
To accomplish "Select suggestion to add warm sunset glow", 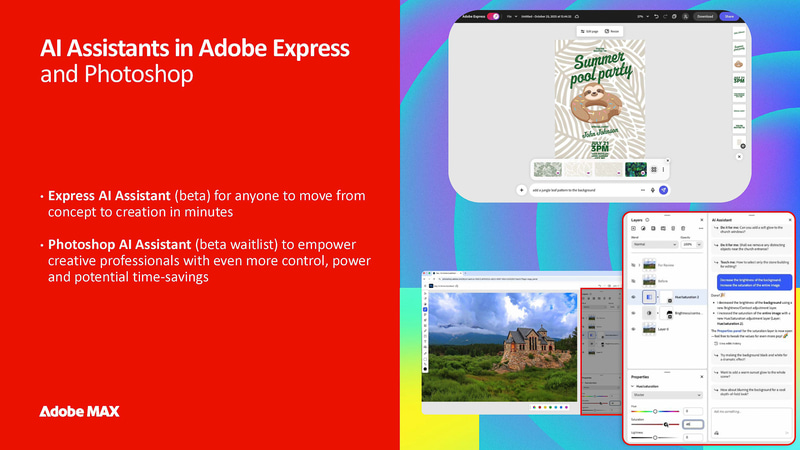I will [752, 374].
